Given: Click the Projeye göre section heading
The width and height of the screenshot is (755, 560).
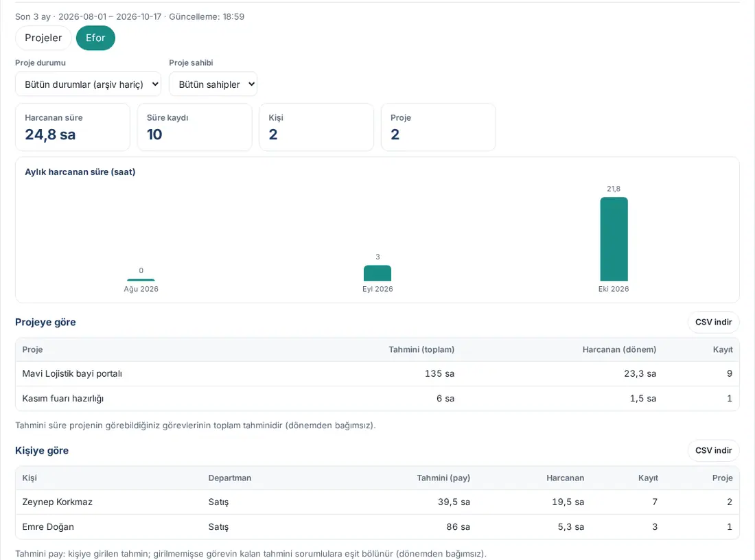Looking at the screenshot, I should (45, 322).
